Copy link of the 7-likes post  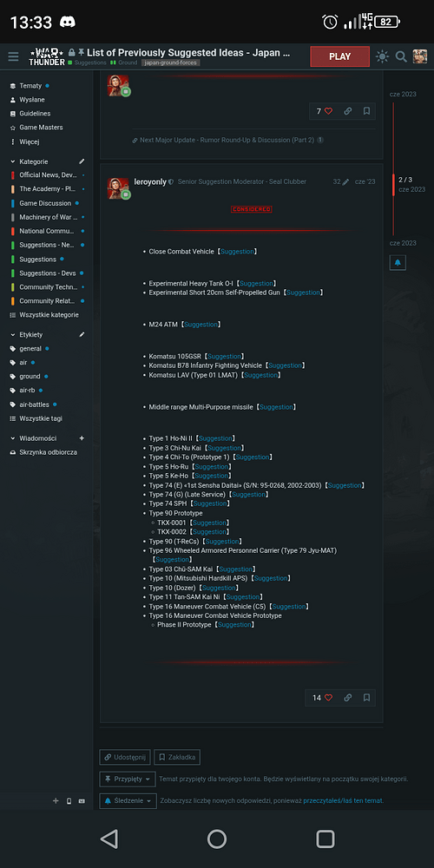tap(348, 111)
